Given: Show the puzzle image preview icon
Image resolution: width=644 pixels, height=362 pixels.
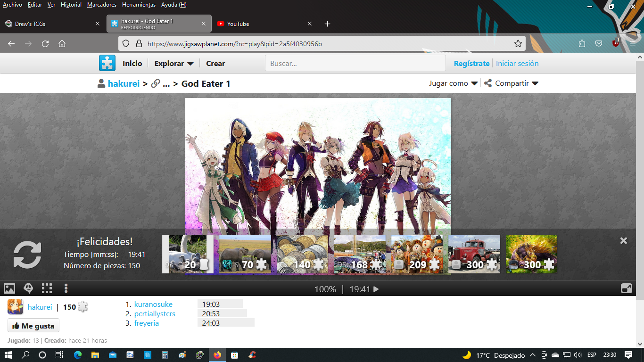Looking at the screenshot, I should (9, 288).
